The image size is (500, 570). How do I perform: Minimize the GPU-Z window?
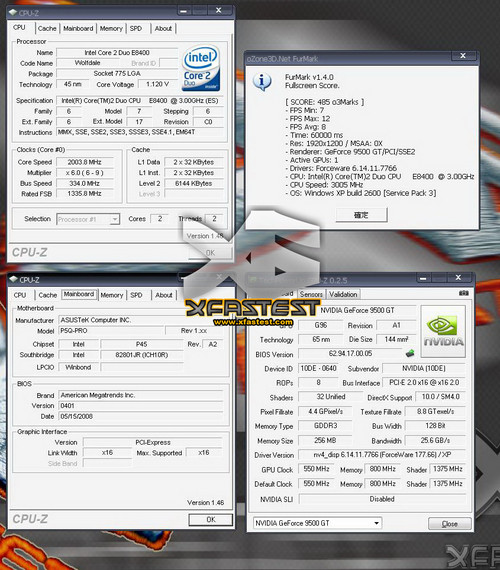423,278
